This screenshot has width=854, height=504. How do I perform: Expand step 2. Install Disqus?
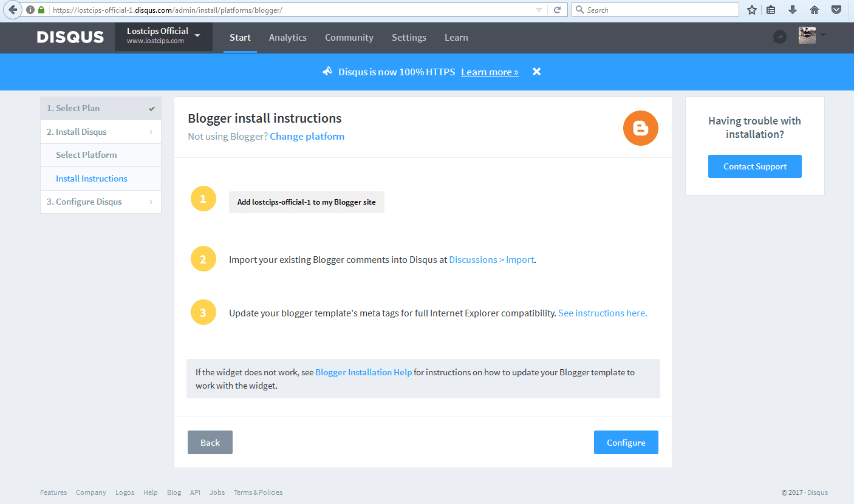click(101, 132)
